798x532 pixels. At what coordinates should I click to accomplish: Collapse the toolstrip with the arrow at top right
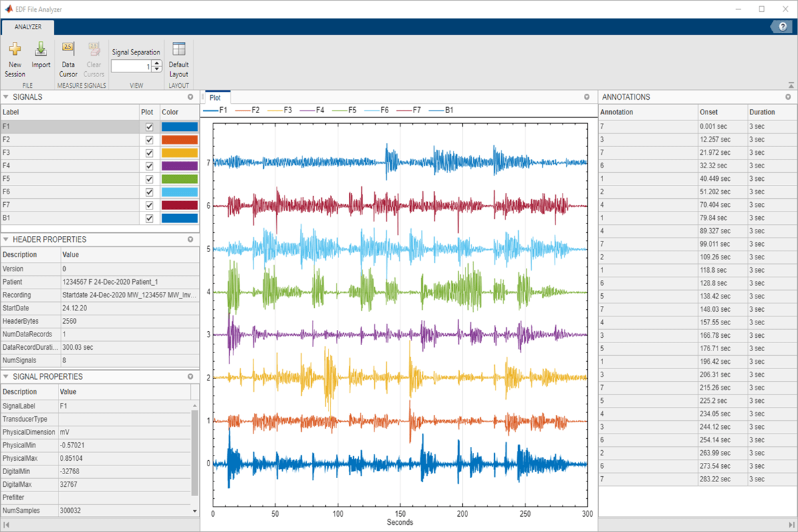point(790,84)
